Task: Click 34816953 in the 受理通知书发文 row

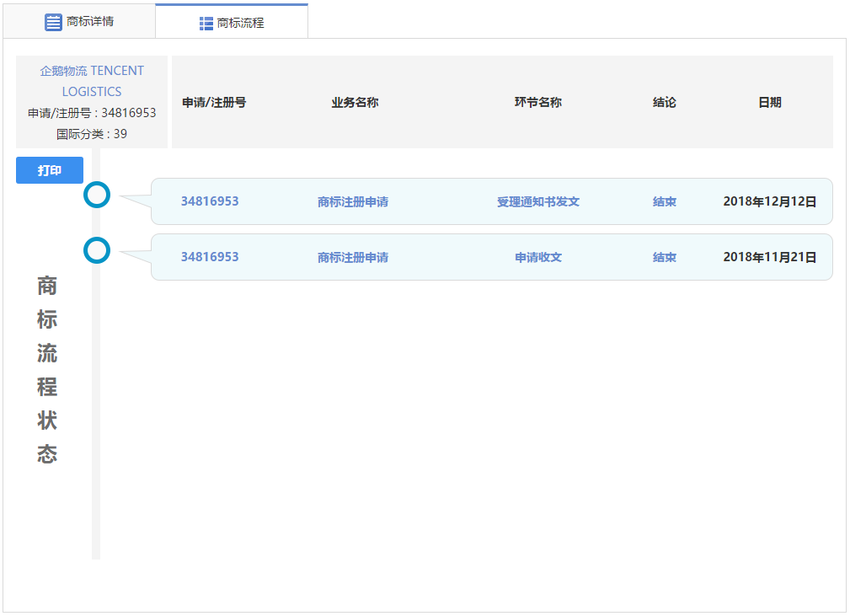Action: tap(210, 201)
